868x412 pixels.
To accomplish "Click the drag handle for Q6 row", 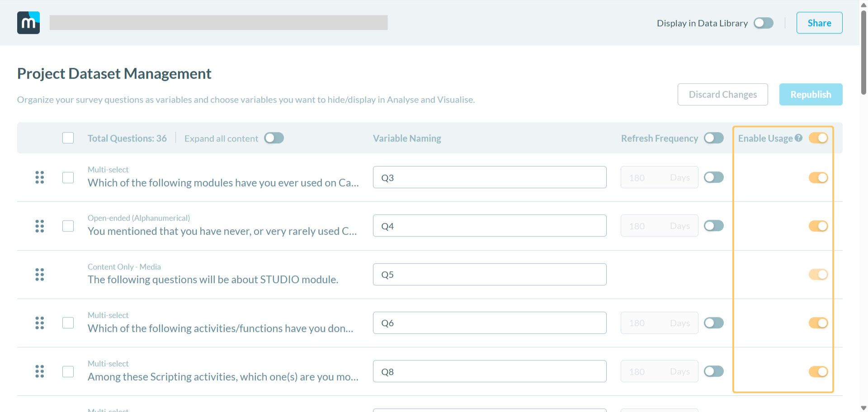I will coord(40,323).
